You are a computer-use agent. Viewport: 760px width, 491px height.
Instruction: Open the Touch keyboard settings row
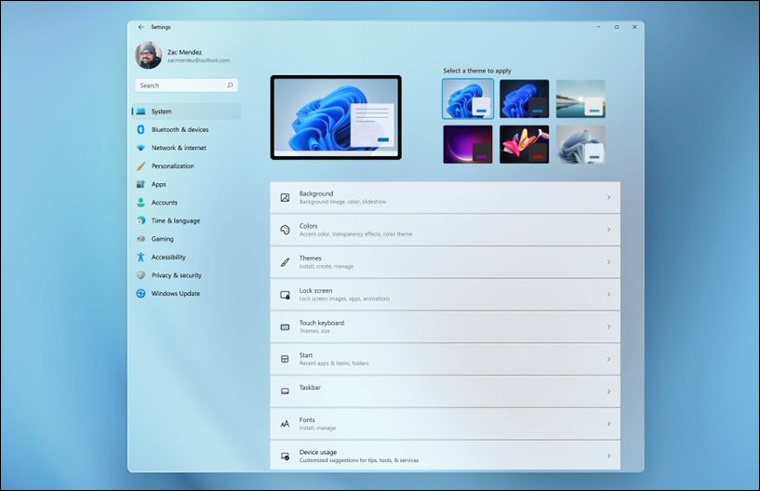click(445, 327)
